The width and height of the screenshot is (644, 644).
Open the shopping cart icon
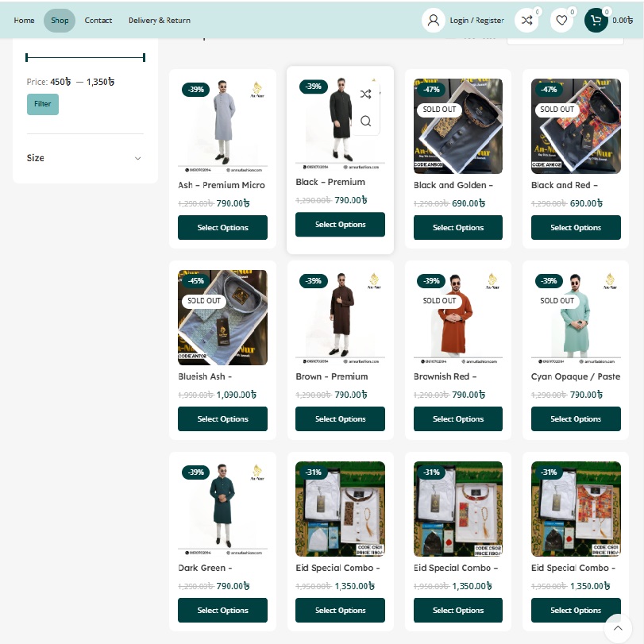(x=596, y=21)
